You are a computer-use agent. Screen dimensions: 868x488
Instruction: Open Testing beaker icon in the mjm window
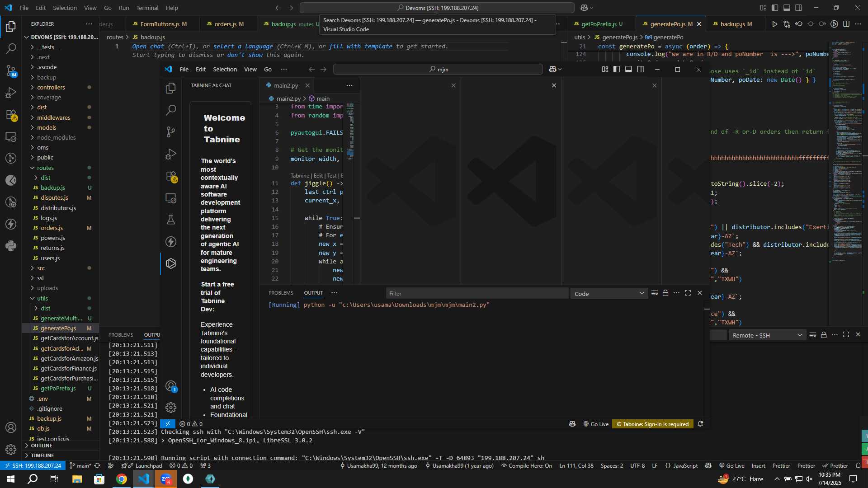(x=171, y=220)
